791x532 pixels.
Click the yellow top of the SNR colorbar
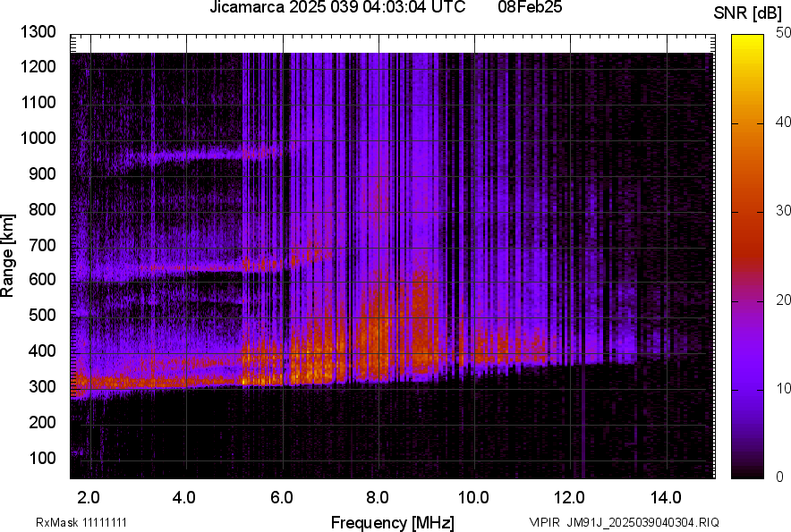point(749,43)
